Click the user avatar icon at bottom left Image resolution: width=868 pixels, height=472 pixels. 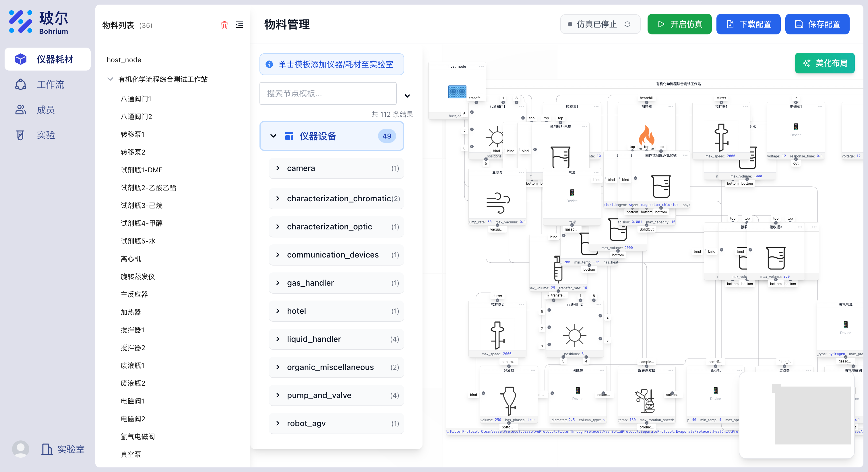coord(21,449)
